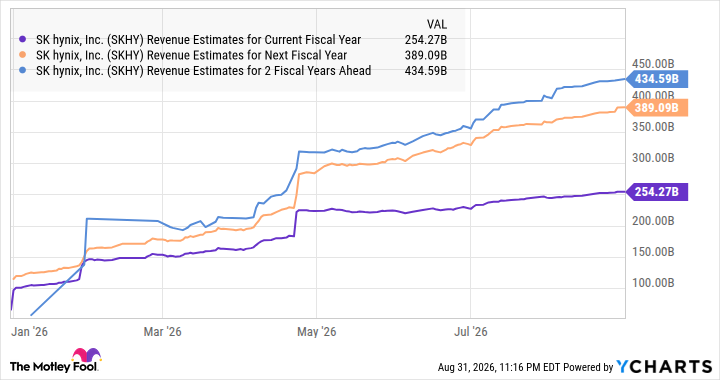720x380 pixels.
Task: Click the 300.00B y-axis label
Action: (x=653, y=158)
